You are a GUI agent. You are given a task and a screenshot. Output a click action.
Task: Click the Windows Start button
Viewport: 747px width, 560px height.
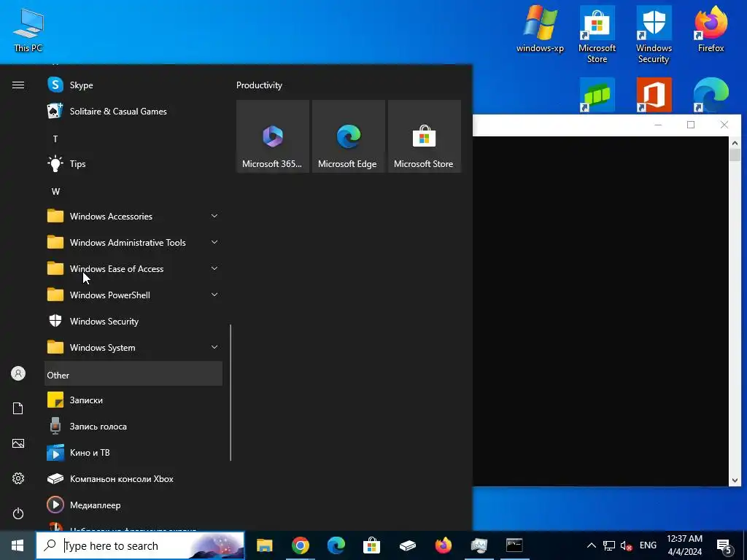tap(18, 545)
